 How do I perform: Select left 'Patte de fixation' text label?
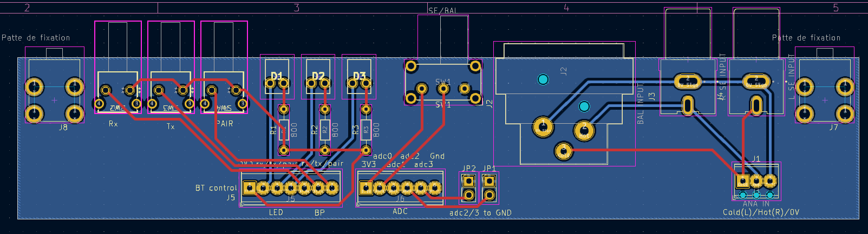pos(36,38)
